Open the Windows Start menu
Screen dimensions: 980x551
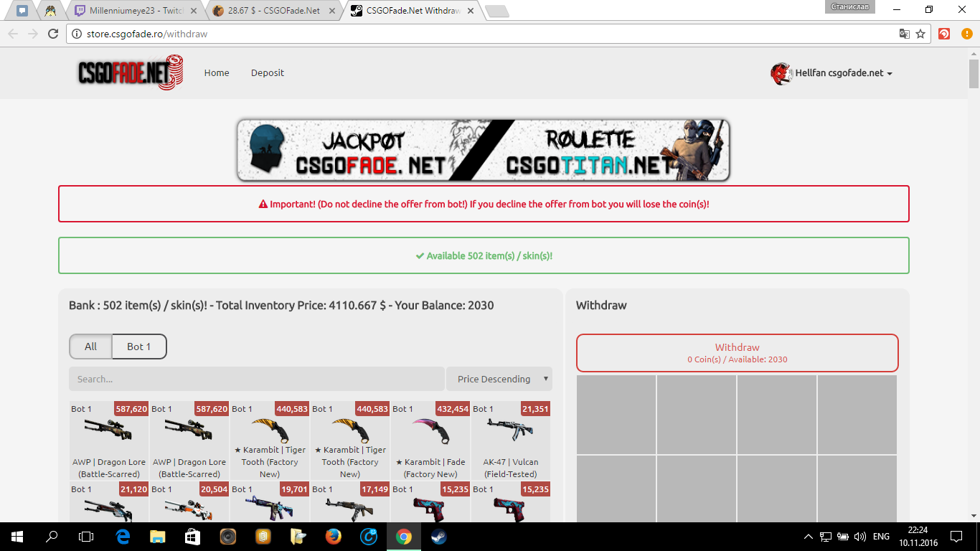17,536
